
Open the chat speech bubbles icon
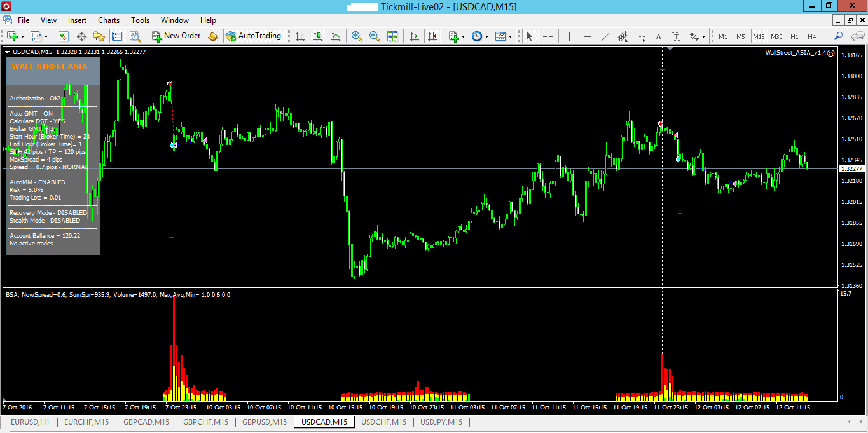pos(857,36)
